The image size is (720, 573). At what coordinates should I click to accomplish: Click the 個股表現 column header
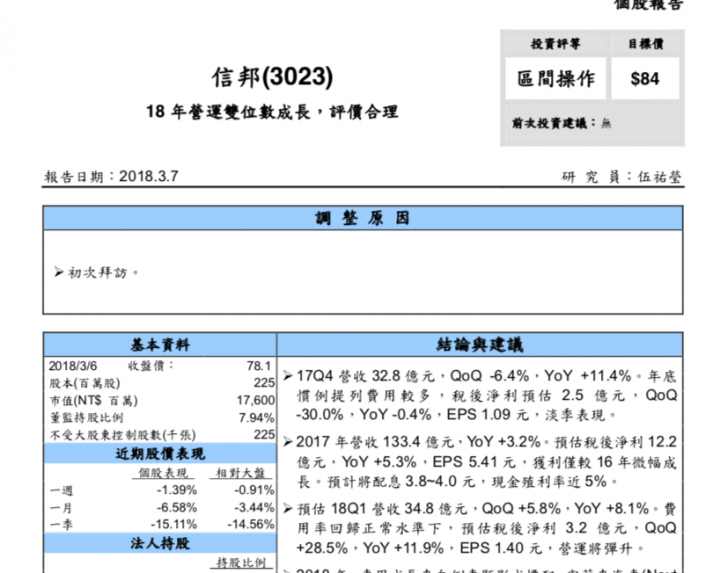pos(163,473)
